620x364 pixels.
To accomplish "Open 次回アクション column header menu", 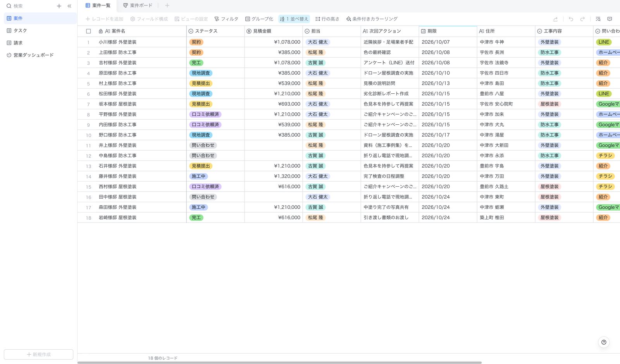I will click(x=390, y=31).
